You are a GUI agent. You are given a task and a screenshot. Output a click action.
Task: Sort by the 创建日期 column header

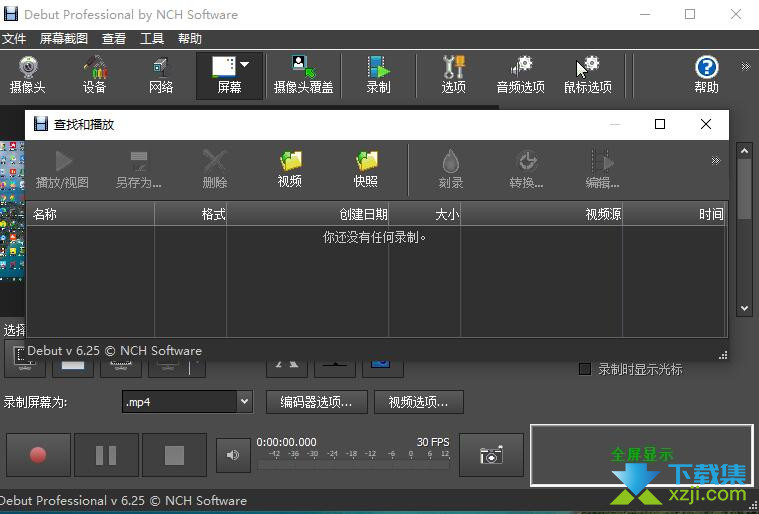pyautogui.click(x=308, y=214)
